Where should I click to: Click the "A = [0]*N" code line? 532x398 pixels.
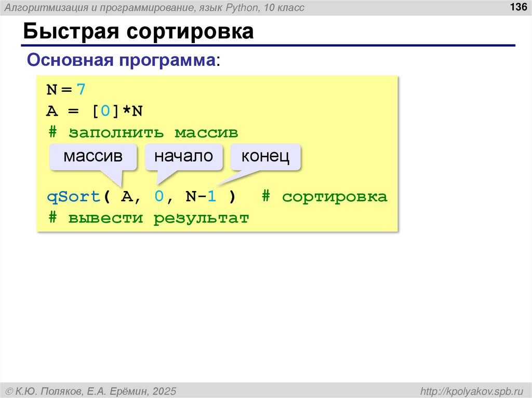tap(94, 111)
